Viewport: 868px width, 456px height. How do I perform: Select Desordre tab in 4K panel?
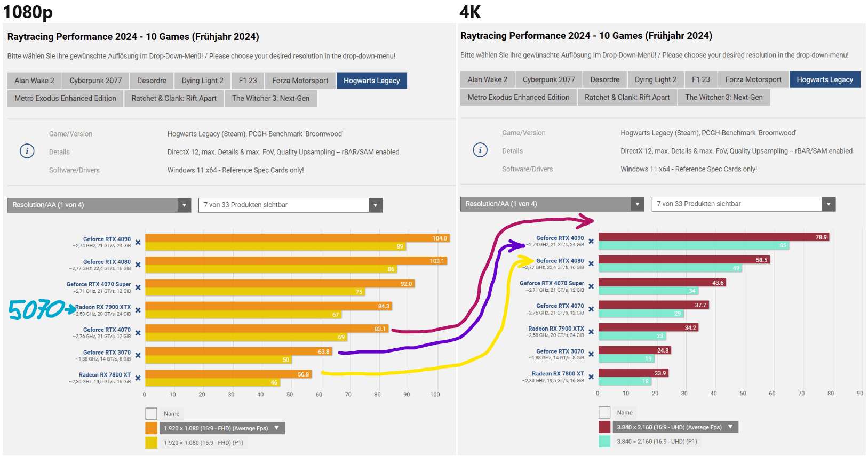(605, 79)
